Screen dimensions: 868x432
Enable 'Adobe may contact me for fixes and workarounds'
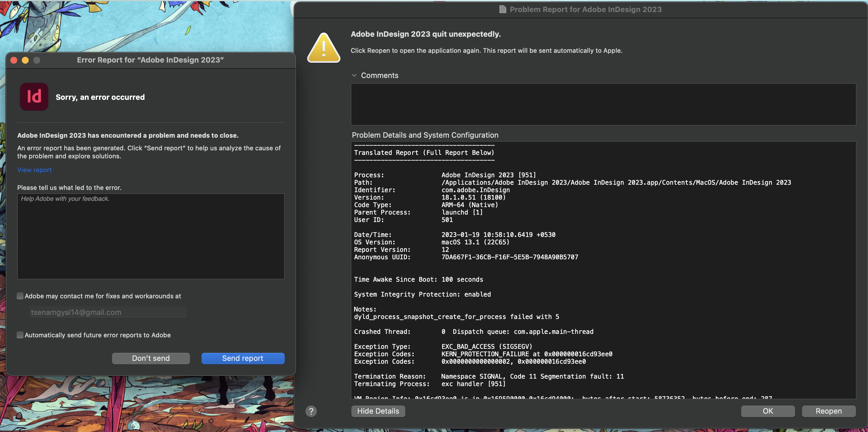tap(20, 296)
